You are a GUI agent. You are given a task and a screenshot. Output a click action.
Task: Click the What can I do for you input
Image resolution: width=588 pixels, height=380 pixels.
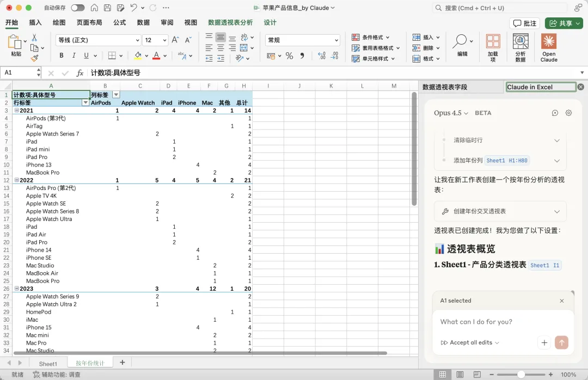tap(503, 322)
